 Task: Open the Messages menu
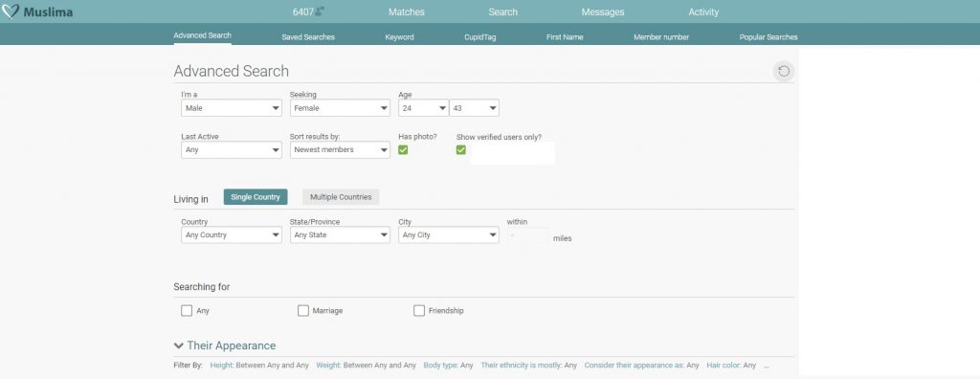tap(603, 11)
